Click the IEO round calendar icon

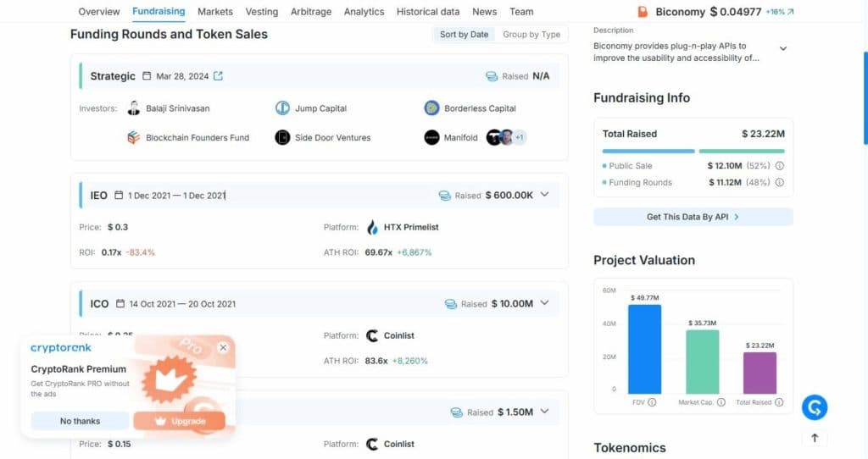tap(119, 195)
